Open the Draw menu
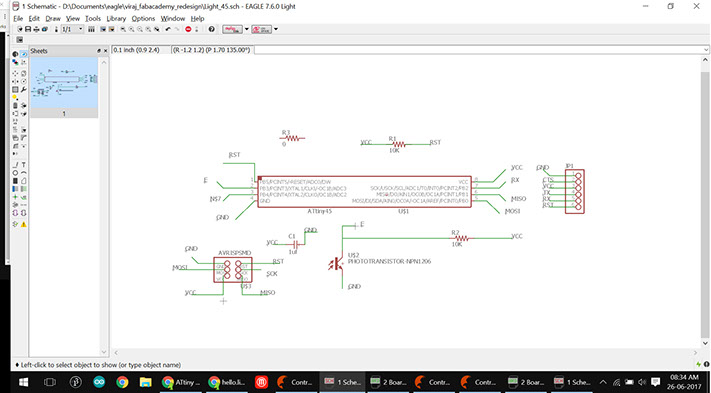The image size is (711, 393). coord(53,19)
